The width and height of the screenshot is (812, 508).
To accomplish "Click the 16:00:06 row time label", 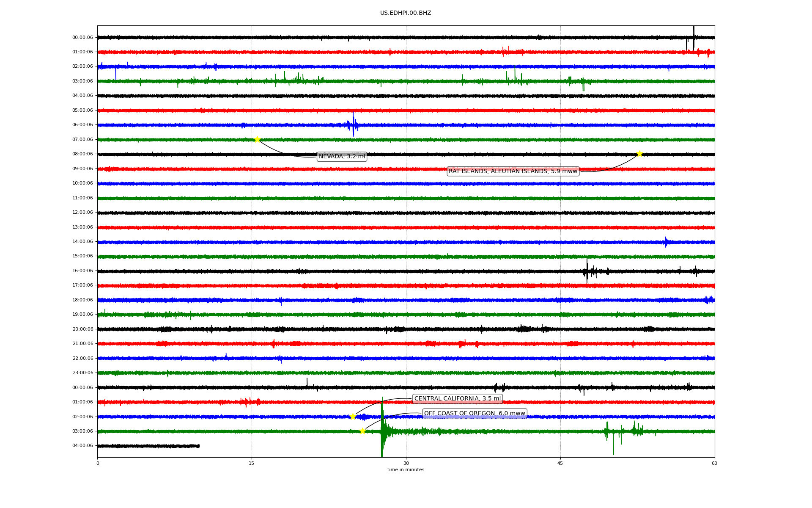I will (82, 271).
